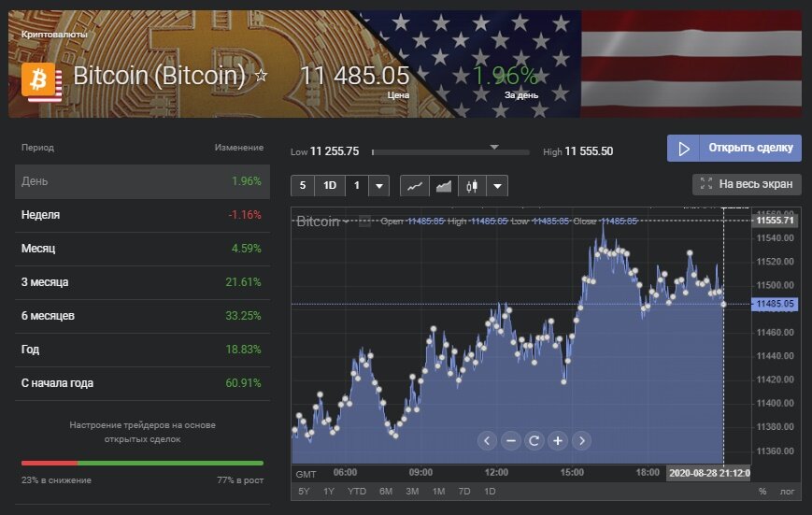Select the YTD range tab
This screenshot has width=812, height=515.
pyautogui.click(x=357, y=491)
